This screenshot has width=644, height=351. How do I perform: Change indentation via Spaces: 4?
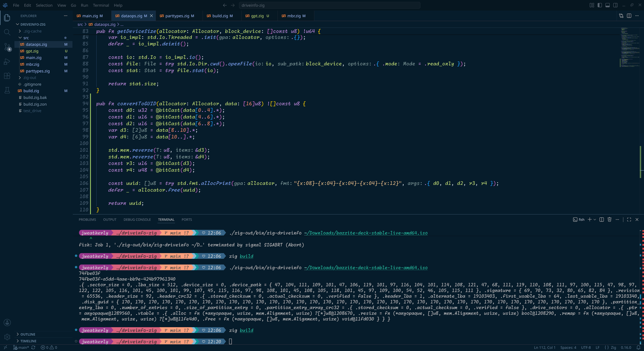tap(568, 347)
